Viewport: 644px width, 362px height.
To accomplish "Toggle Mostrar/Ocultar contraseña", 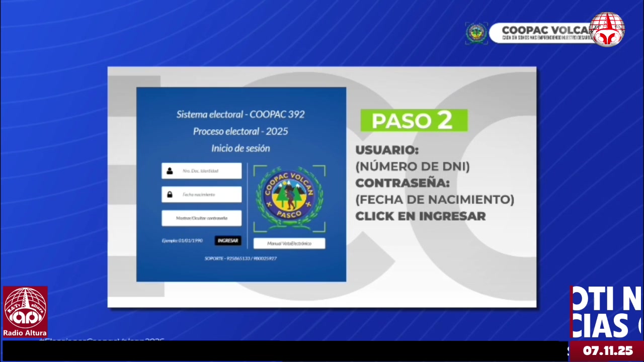I will (201, 218).
